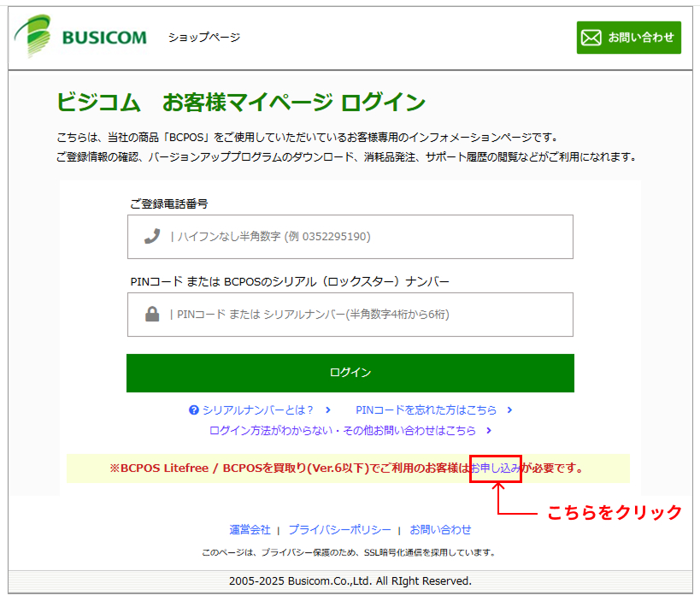The width and height of the screenshot is (700, 601).
Task: Click the chevron after シリアルナンバーとは?
Action: coord(328,410)
